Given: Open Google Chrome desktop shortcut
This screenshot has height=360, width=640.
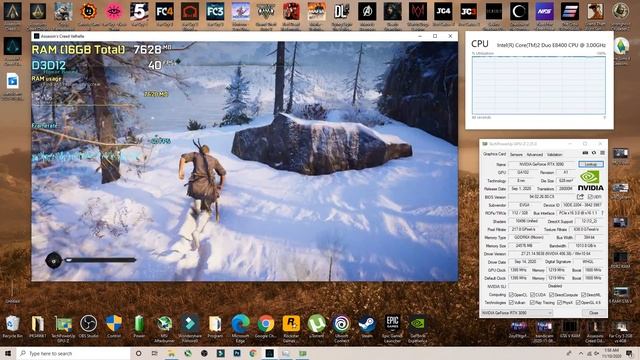Looking at the screenshot, I should 266,324.
